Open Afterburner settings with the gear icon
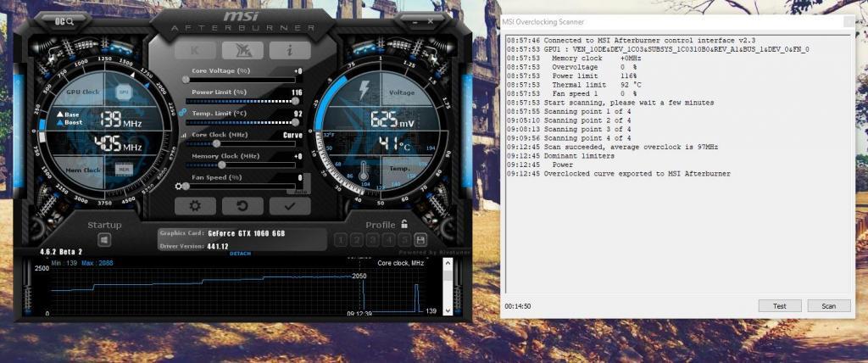Screen dimensions: 868x363 tap(195, 205)
